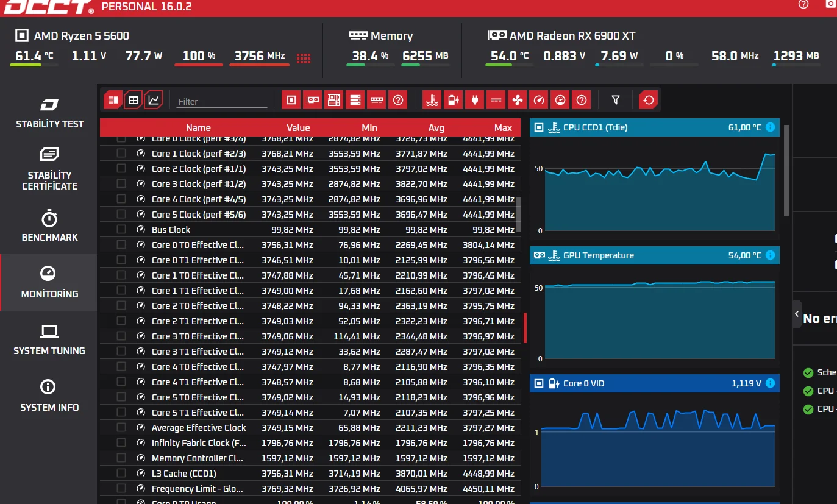Image resolution: width=837 pixels, height=504 pixels.
Task: Click the Infinity Fabric Clock value 1796,76 MHz
Action: (x=287, y=443)
